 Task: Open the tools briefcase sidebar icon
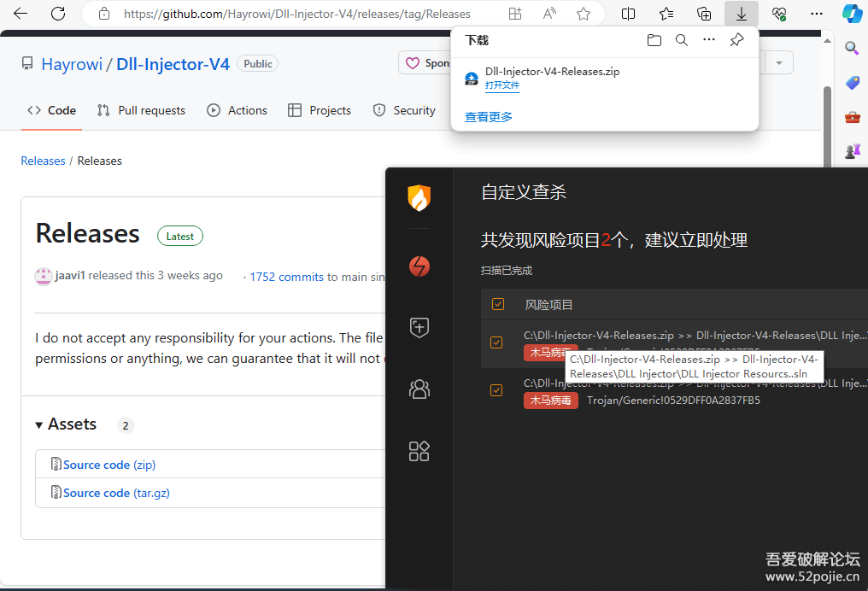click(x=853, y=117)
